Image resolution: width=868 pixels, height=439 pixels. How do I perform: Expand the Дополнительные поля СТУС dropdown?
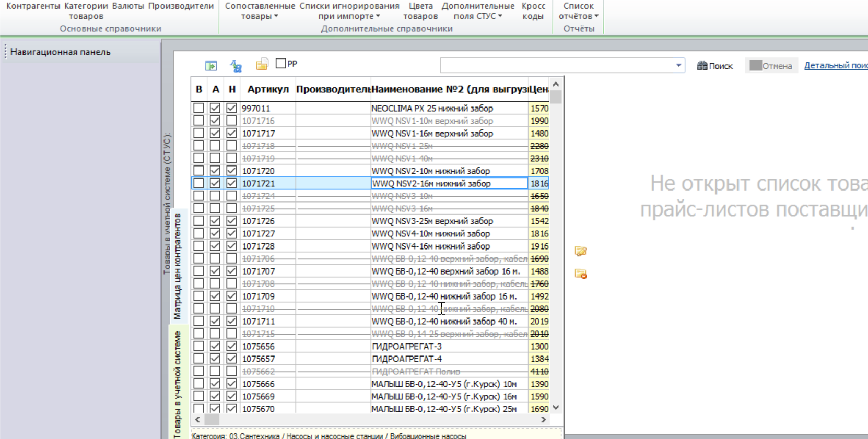(477, 11)
